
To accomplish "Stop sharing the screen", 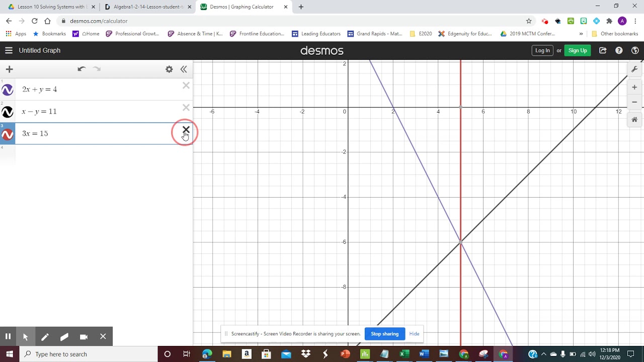I will tap(385, 334).
